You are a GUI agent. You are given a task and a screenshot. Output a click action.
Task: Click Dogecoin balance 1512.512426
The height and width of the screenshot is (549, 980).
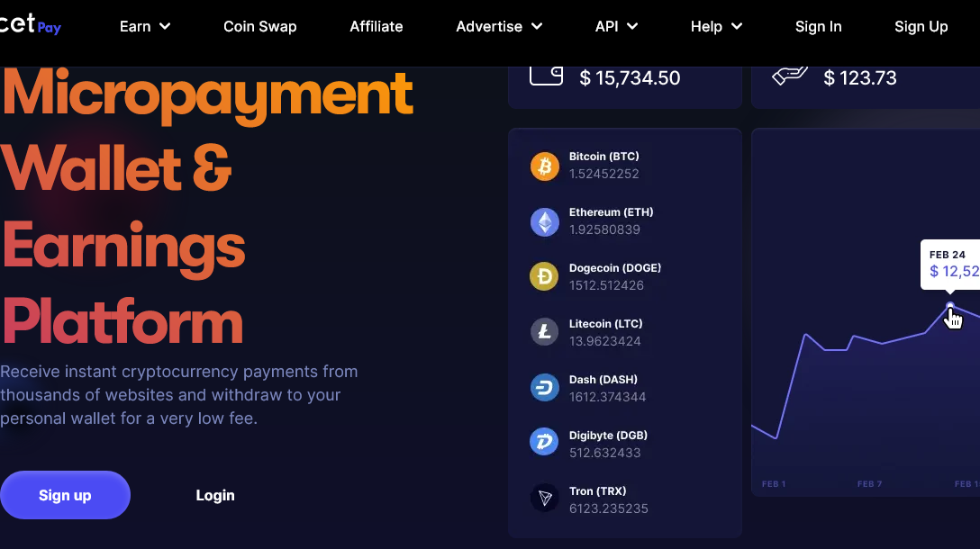606,285
